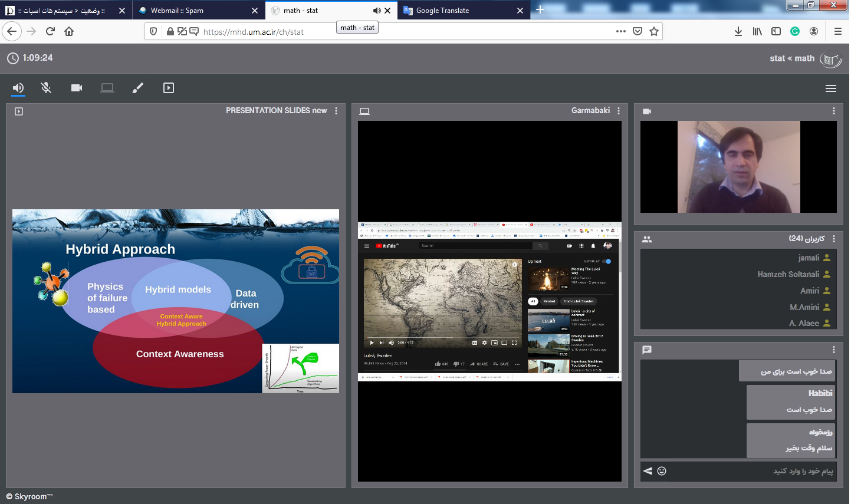This screenshot has height=504, width=851.
Task: Click the screen share laptop icon
Action: pyautogui.click(x=107, y=88)
